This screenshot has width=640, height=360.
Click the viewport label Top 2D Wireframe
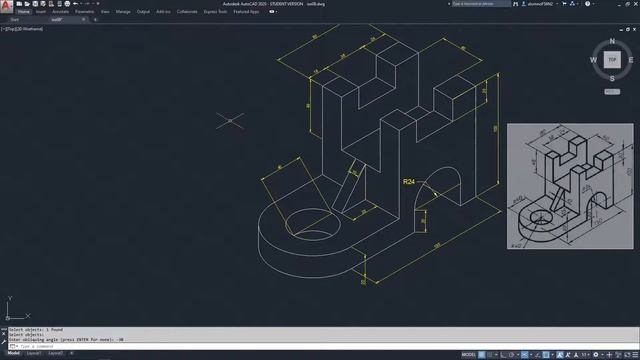click(x=22, y=29)
